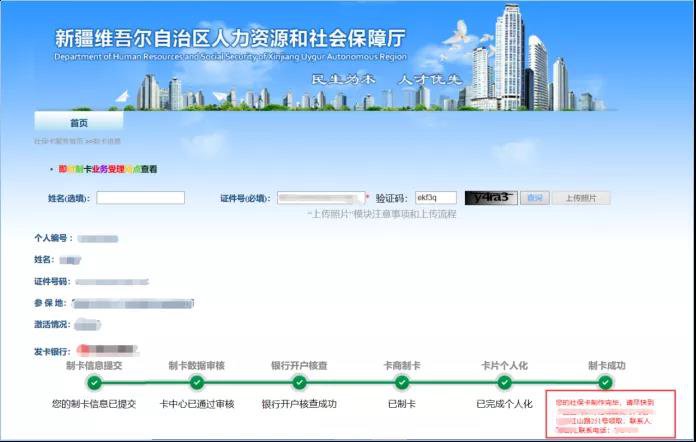Focus the 证件号(必填) ID number field

click(x=320, y=198)
